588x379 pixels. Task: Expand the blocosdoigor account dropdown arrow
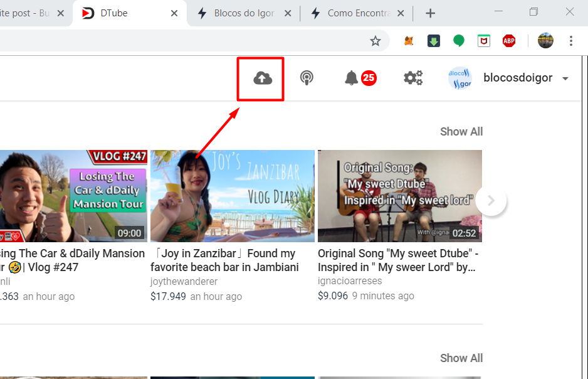click(x=565, y=79)
